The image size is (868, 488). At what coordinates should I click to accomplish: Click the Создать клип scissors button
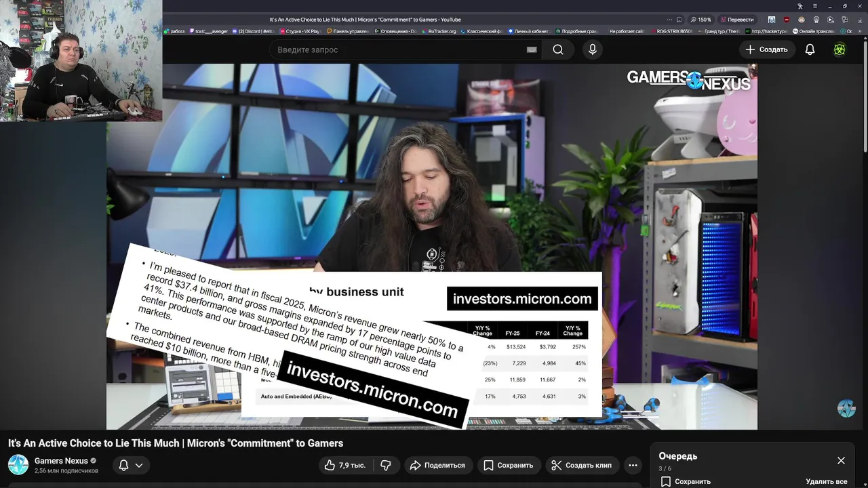tap(582, 465)
